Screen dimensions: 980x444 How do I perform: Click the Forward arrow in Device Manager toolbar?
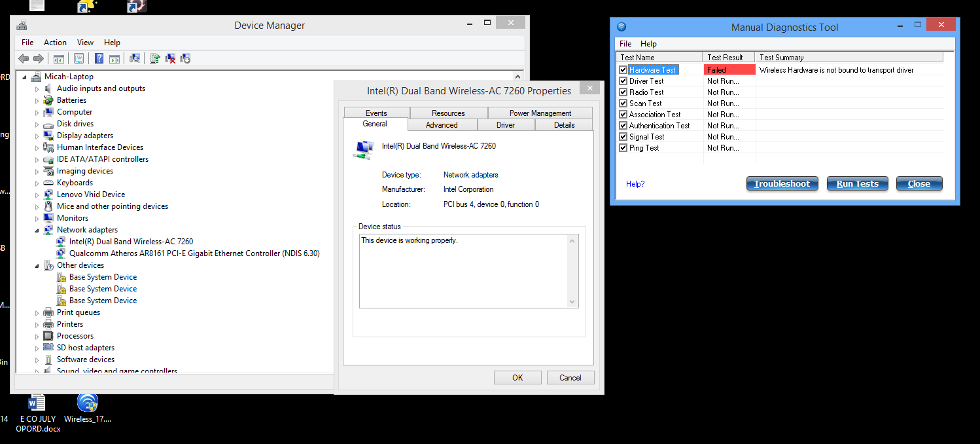coord(39,58)
